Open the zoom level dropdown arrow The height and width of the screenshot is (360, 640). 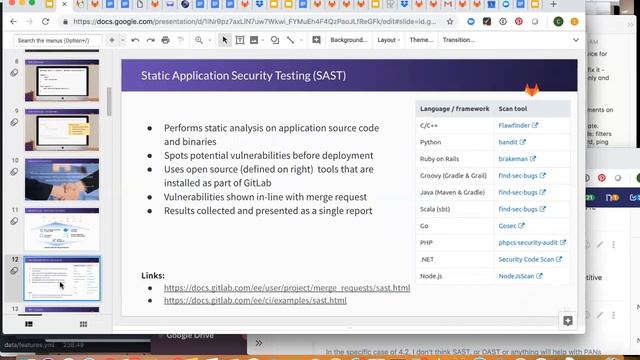point(209,40)
